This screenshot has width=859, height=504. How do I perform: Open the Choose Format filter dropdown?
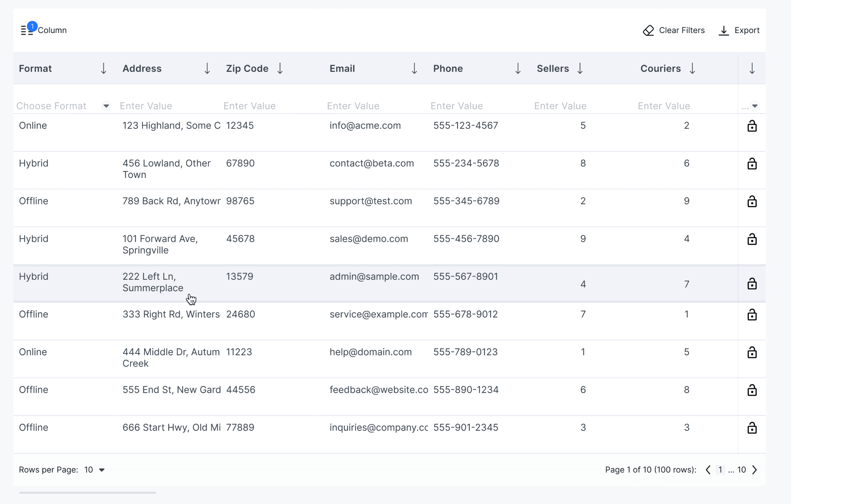(x=106, y=106)
